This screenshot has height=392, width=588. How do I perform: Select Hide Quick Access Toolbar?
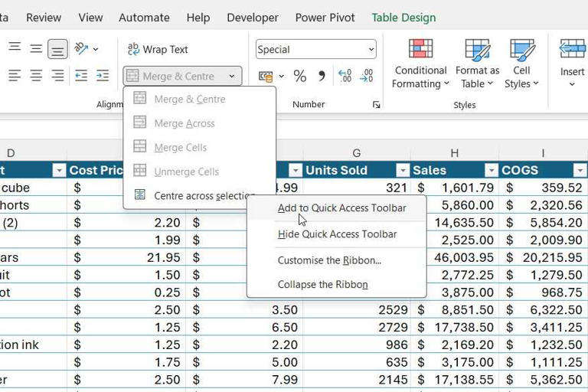(336, 234)
